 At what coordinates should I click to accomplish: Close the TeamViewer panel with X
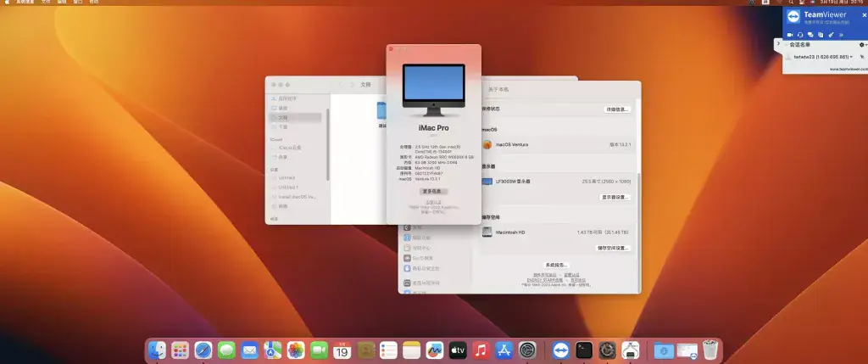(x=864, y=15)
